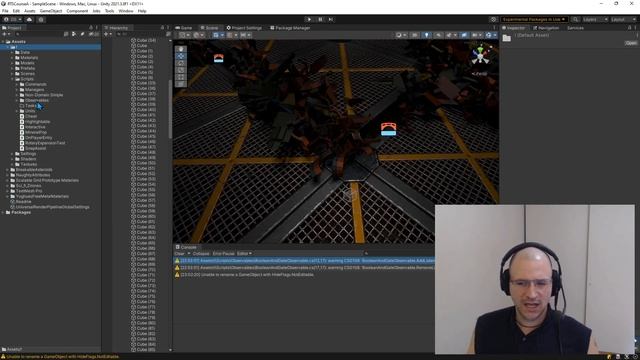Switch to the Navigation tab
Screen dimensions: 640x360
546,28
